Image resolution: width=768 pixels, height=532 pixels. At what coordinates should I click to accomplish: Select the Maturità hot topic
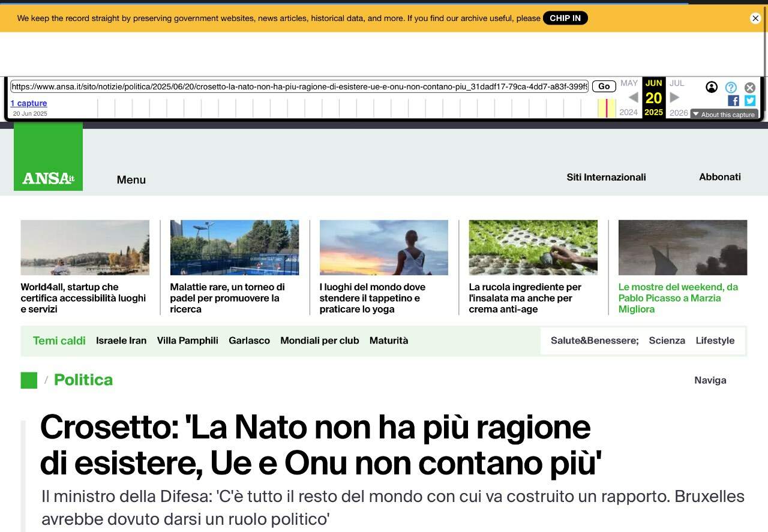click(389, 341)
